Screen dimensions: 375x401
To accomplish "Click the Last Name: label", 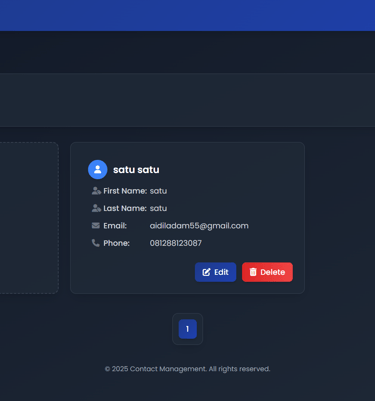I will coord(125,208).
